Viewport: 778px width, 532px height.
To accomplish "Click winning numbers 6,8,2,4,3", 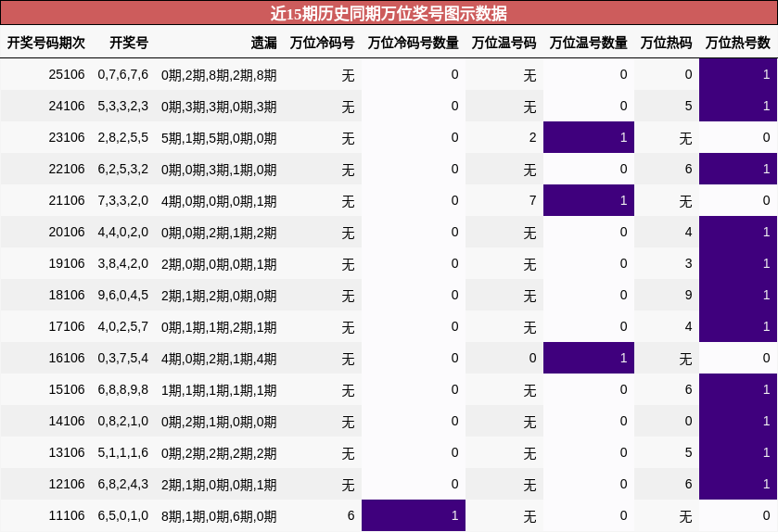I will (x=123, y=484).
